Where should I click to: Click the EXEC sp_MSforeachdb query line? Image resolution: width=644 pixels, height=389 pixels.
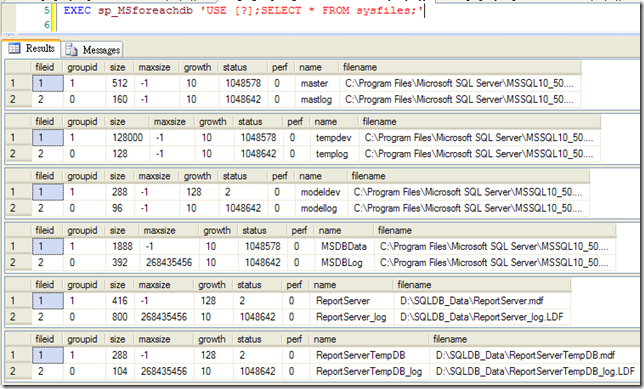tap(243, 10)
